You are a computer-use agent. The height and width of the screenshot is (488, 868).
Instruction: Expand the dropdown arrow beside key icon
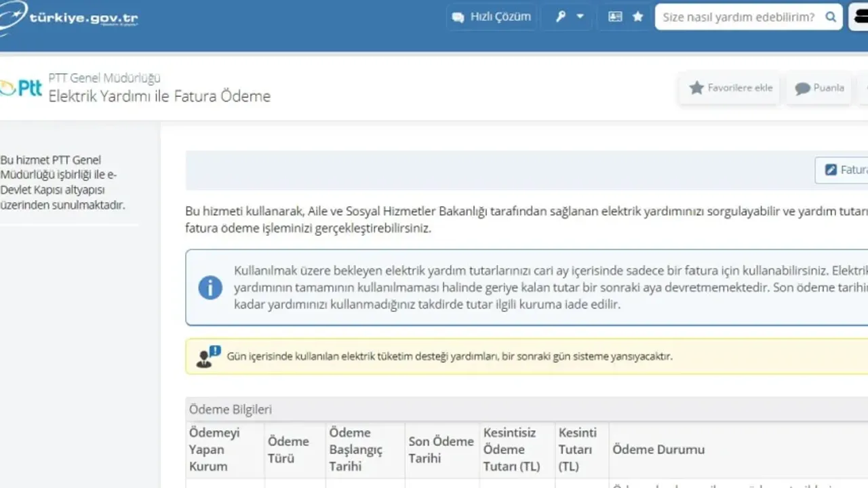pos(580,17)
